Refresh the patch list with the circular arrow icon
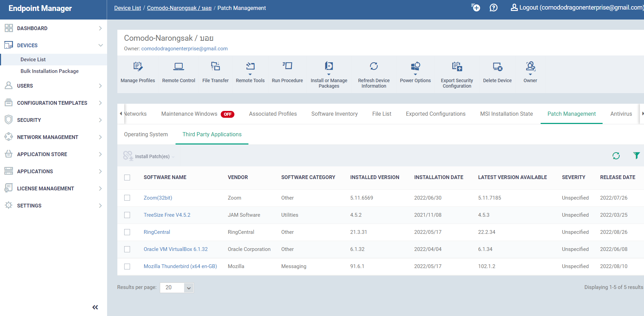 616,156
